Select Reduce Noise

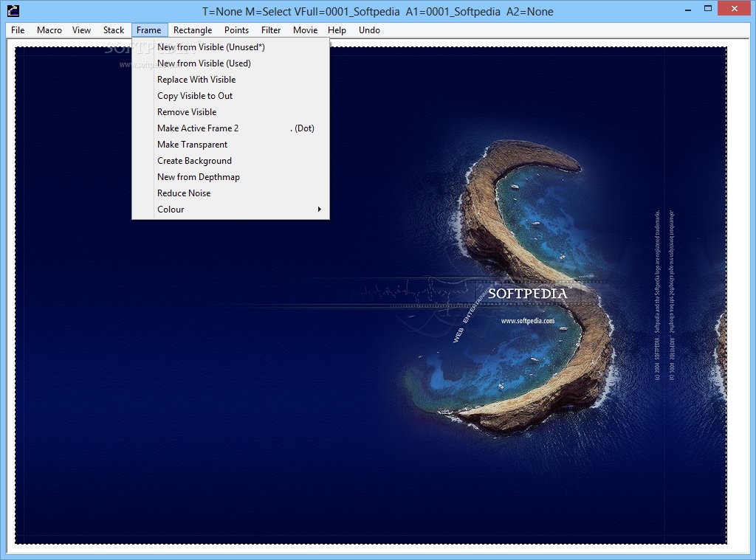tap(230, 193)
